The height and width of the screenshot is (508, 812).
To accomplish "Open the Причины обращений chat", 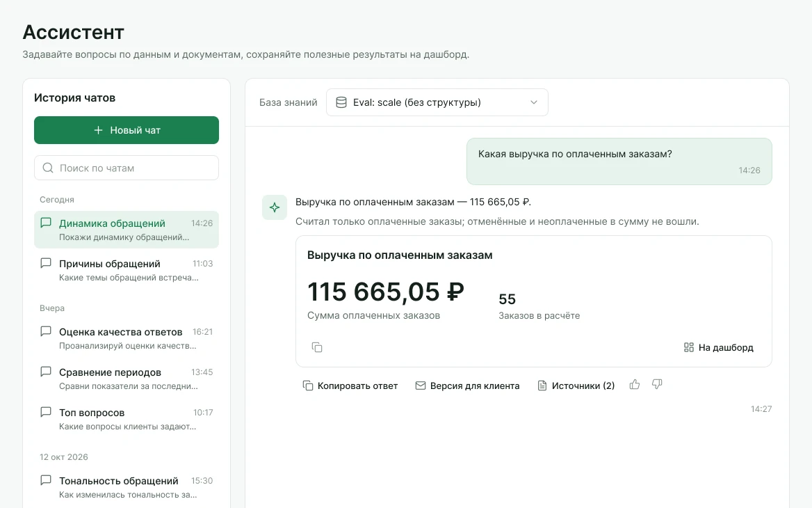I will (x=127, y=270).
